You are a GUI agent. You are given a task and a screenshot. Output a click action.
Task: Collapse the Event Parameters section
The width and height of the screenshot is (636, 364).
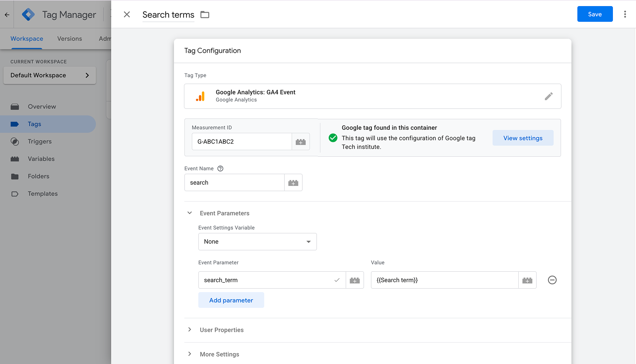tap(190, 213)
